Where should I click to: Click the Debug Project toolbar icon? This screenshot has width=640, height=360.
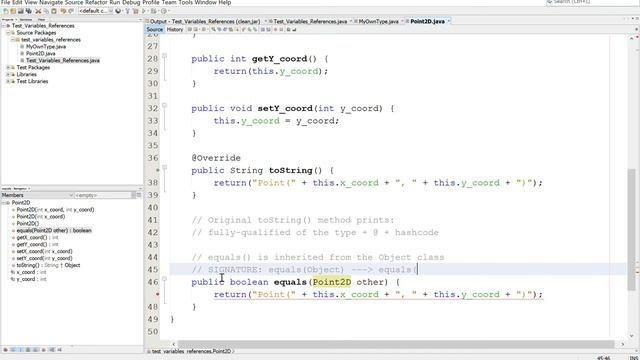pyautogui.click(x=153, y=11)
